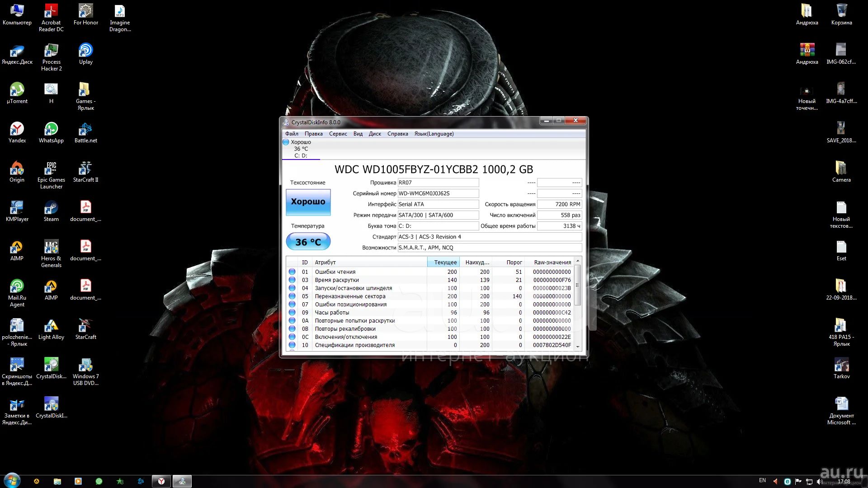
Task: Open the Сервис menu
Action: coord(338,134)
